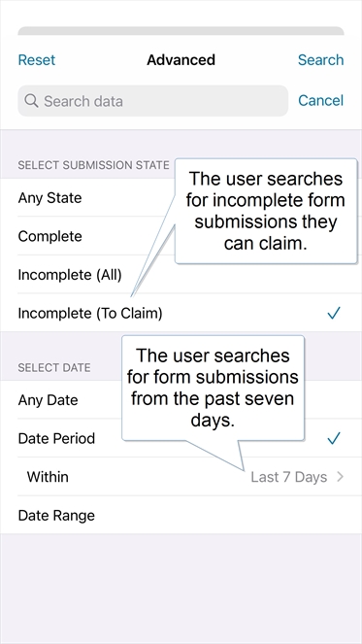This screenshot has width=362, height=644.
Task: Tap the Search button at top right
Action: coord(320,60)
